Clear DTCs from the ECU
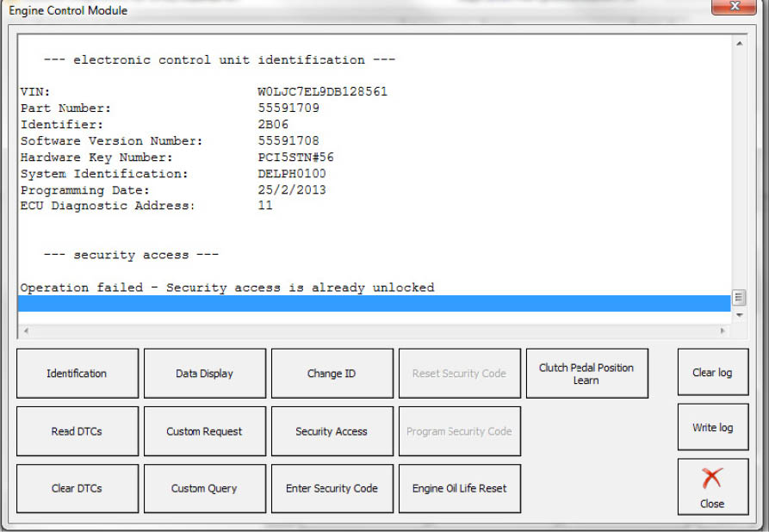 pos(77,488)
